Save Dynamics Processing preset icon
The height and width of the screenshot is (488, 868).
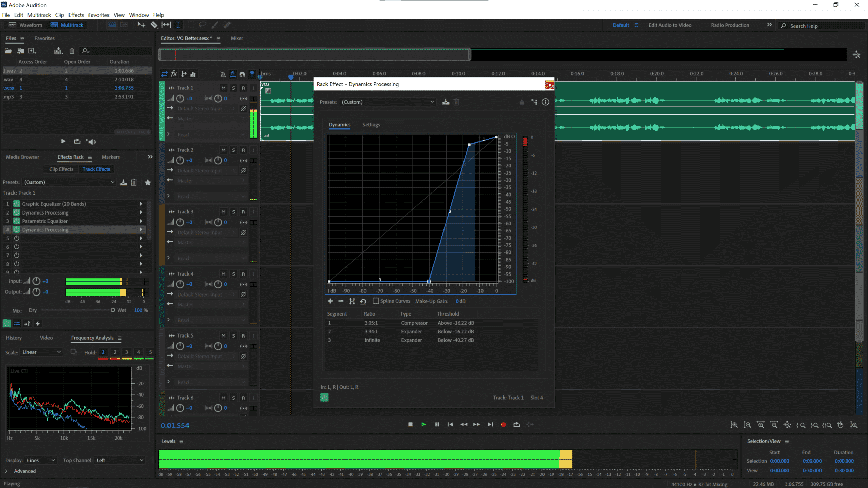click(446, 102)
